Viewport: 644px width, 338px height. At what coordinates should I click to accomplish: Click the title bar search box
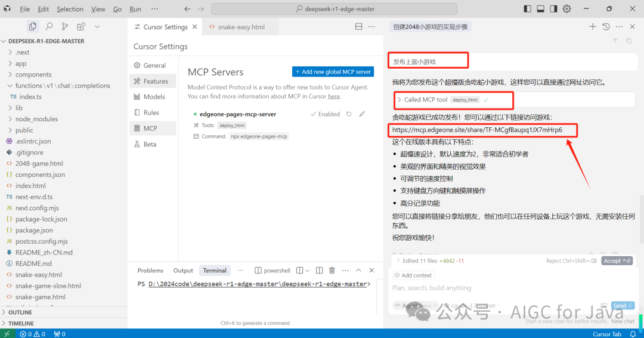[x=334, y=8]
